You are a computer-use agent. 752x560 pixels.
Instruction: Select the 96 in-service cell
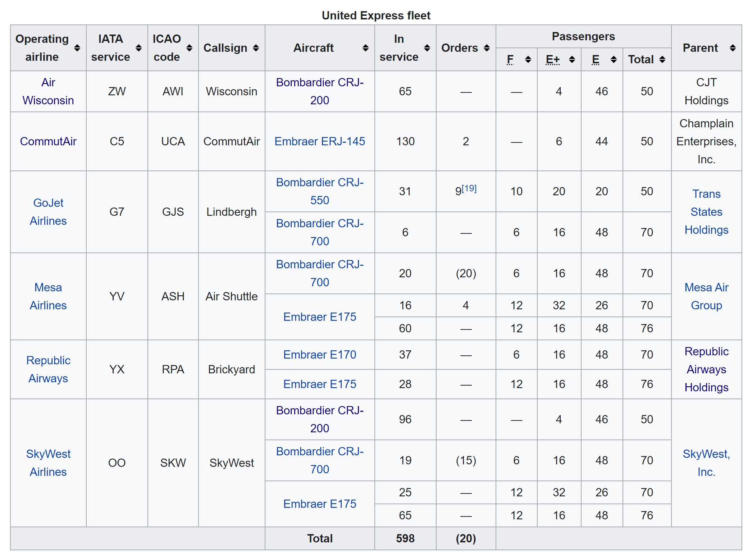click(405, 419)
